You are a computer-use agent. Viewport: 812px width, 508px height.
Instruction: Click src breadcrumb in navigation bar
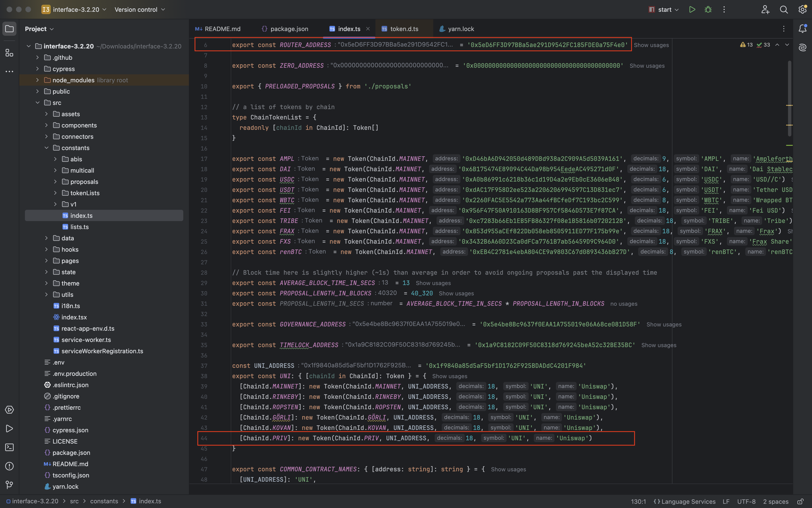[74, 501]
